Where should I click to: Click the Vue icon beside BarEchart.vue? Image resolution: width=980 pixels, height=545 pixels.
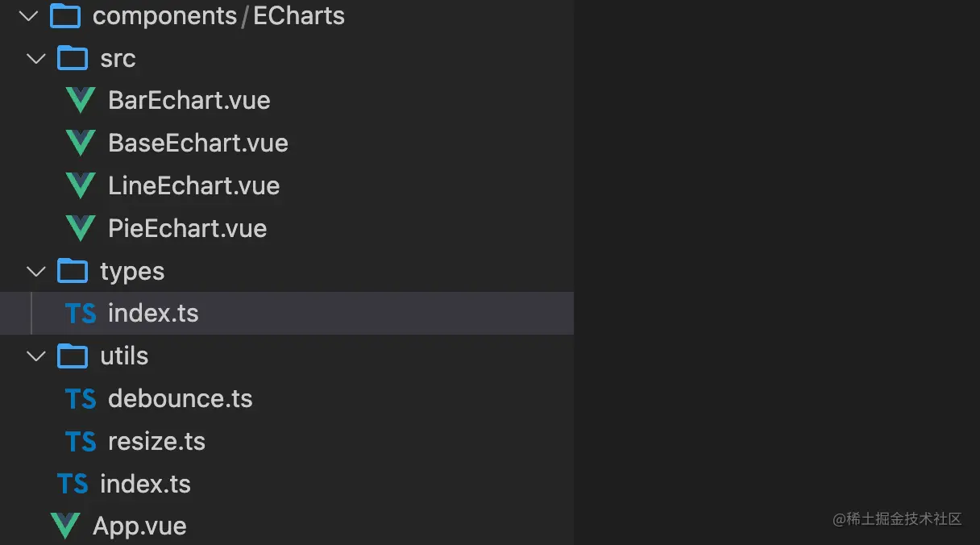point(81,101)
